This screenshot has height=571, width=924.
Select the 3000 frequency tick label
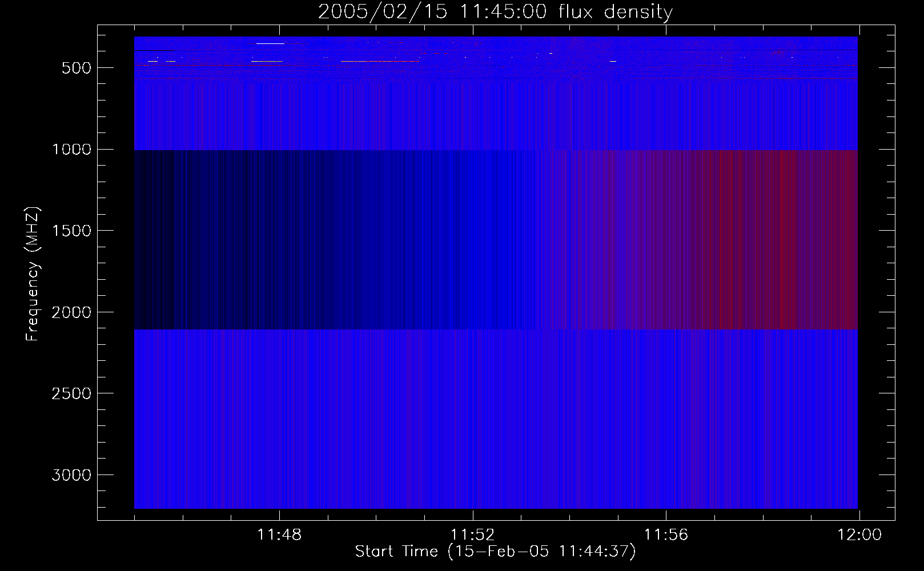point(71,476)
